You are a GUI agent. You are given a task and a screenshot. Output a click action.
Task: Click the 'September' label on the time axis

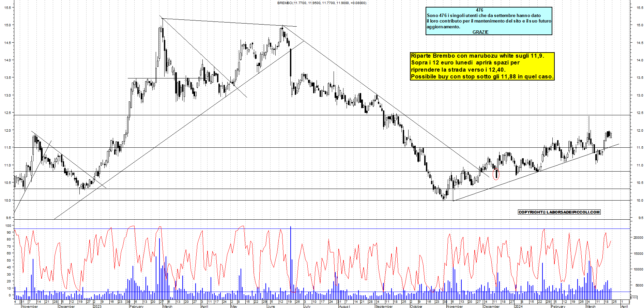pos(384,306)
